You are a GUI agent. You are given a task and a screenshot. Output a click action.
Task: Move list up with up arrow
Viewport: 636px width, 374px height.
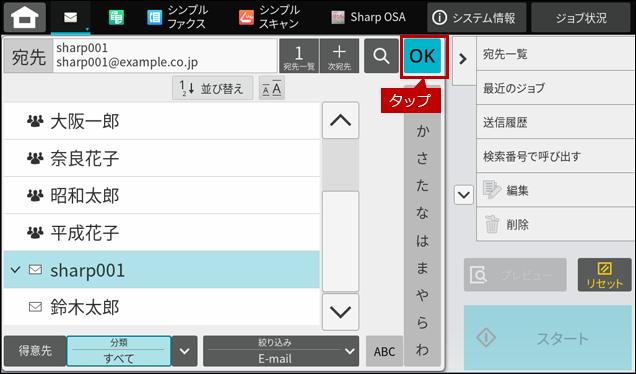(x=340, y=120)
